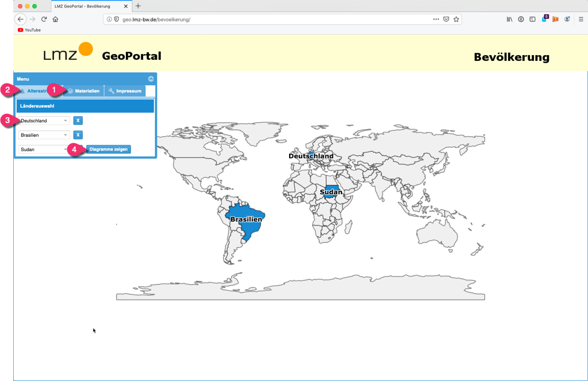Viewport: 588px width, 381px height.
Task: Remove Brasilien with its X button
Action: [78, 135]
